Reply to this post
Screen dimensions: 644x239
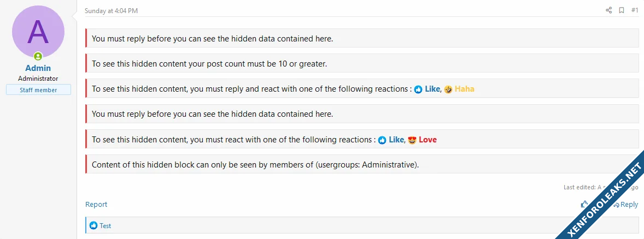(x=626, y=205)
